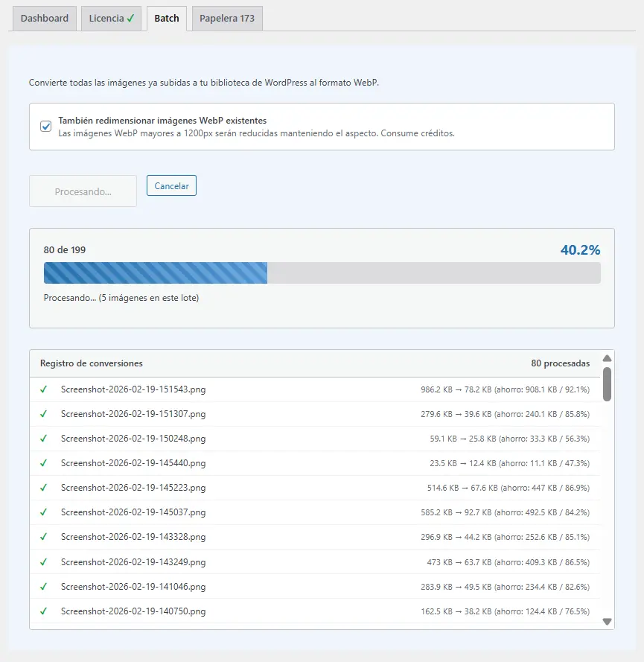Click the checkmark next to Screenshot-2026-02-19-145037.png
Screen dimensions: 644x662
pyautogui.click(x=43, y=512)
